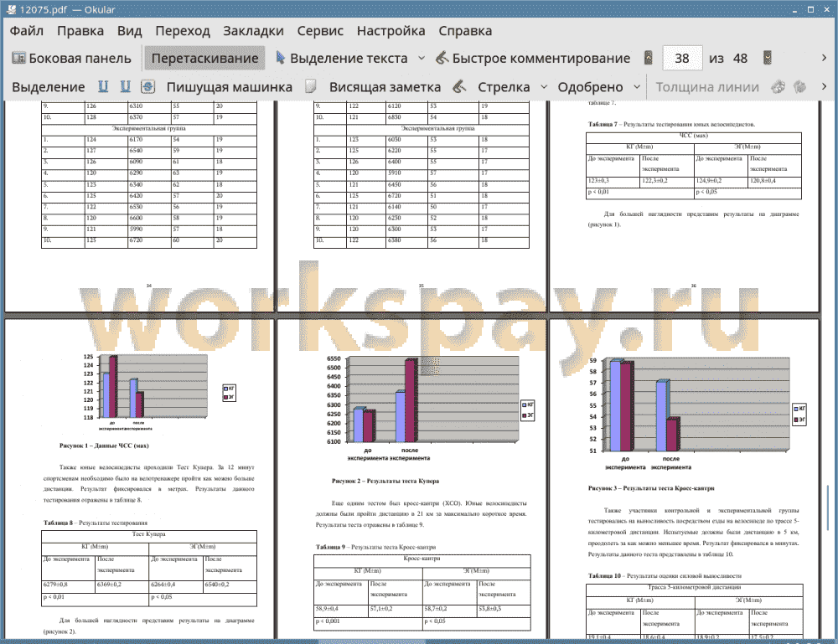This screenshot has height=644, width=838.
Task: Click the Рисунок 3 Кросс-кантри chart
Action: point(697,415)
